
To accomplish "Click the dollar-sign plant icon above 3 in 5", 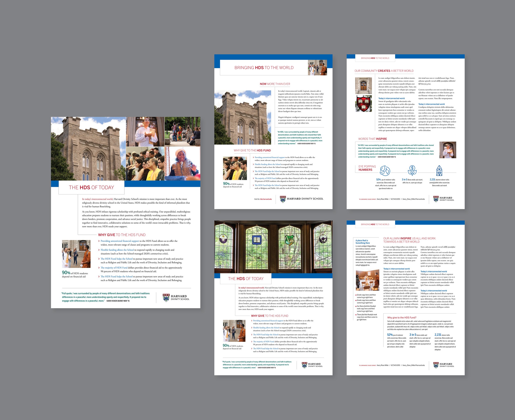I will click(412, 170).
